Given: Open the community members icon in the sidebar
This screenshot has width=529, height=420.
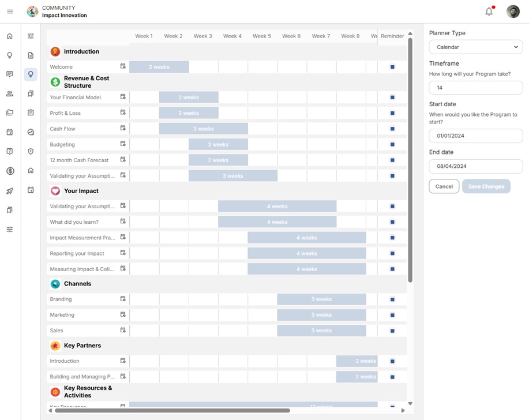Looking at the screenshot, I should coord(10,93).
